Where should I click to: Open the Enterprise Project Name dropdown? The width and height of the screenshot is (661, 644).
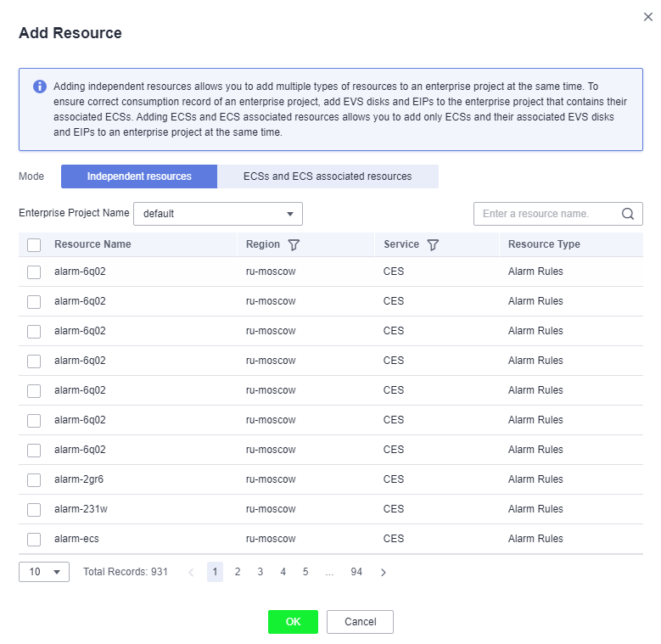(218, 214)
